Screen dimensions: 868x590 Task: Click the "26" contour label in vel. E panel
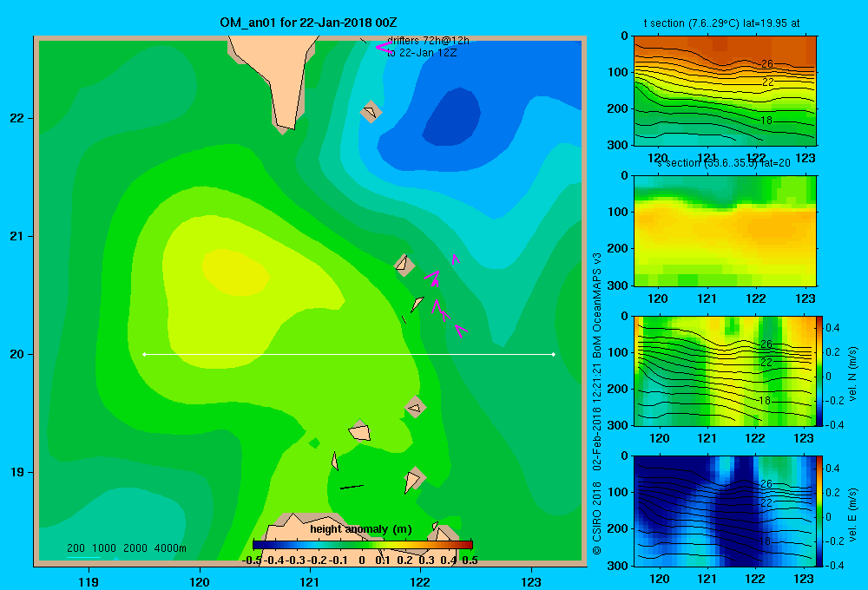(766, 484)
